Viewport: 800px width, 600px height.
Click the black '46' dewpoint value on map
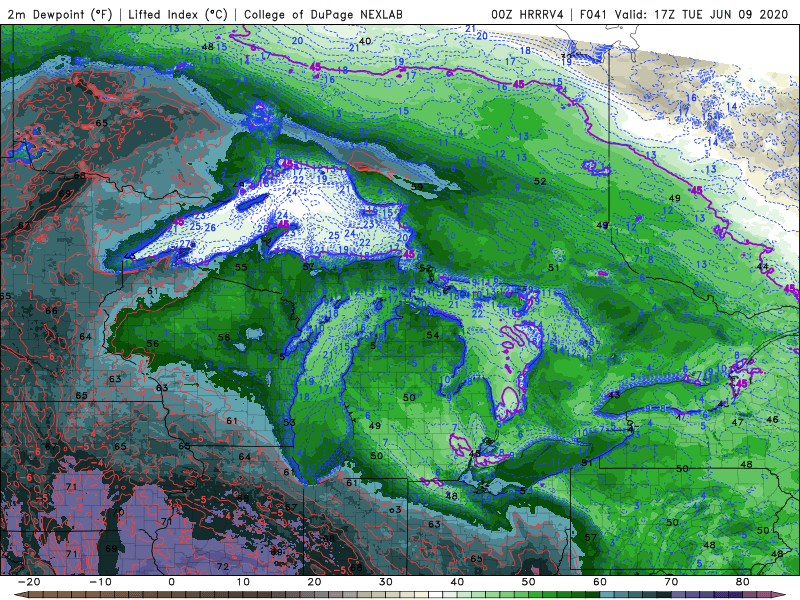pos(772,419)
